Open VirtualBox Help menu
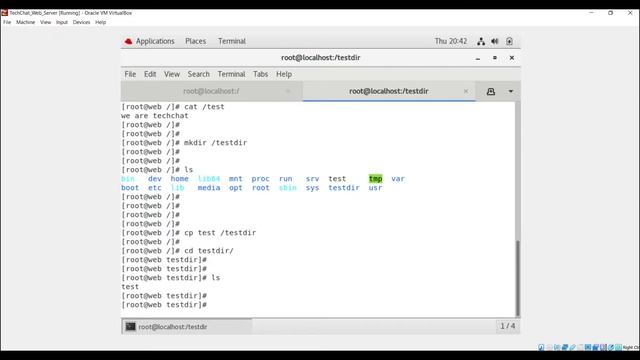The height and width of the screenshot is (360, 640). (100, 22)
